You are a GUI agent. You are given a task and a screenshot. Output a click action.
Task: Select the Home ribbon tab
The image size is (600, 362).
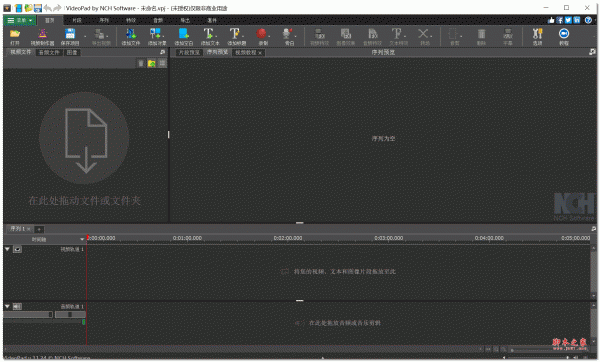(50, 20)
